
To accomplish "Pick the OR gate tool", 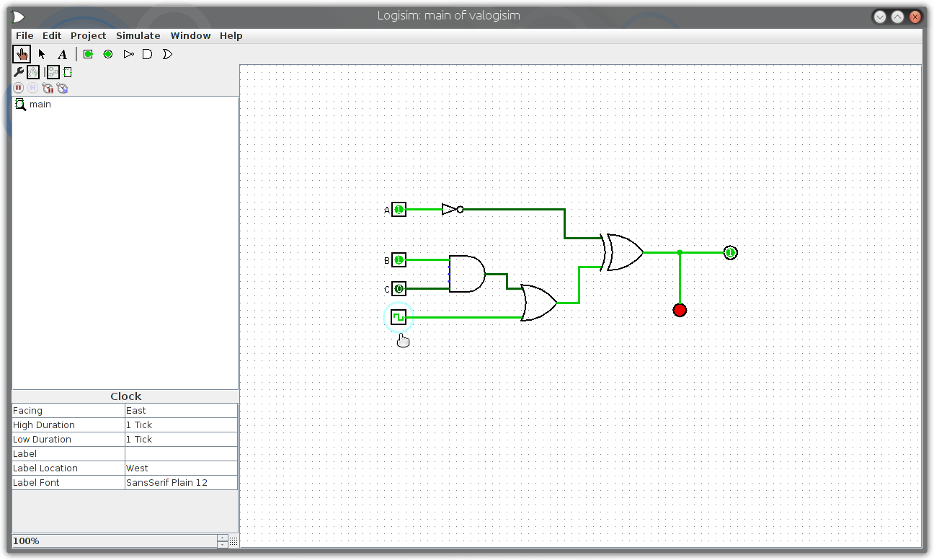I will tap(167, 54).
